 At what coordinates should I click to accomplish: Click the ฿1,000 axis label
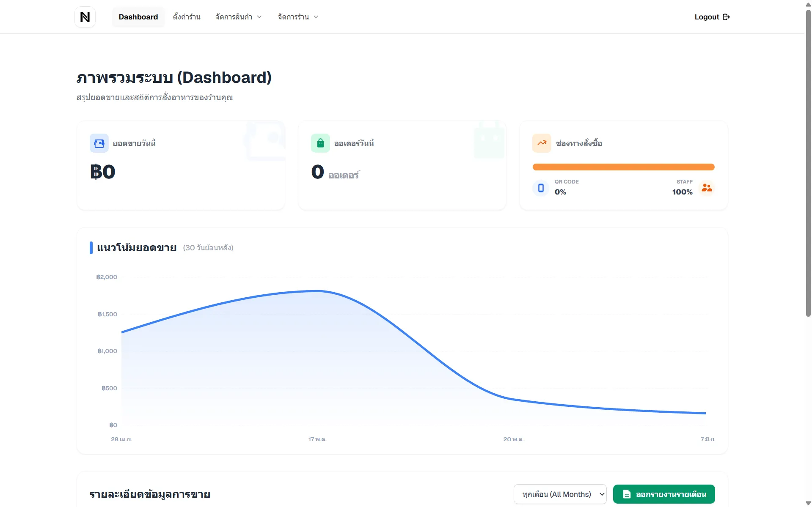pos(107,351)
